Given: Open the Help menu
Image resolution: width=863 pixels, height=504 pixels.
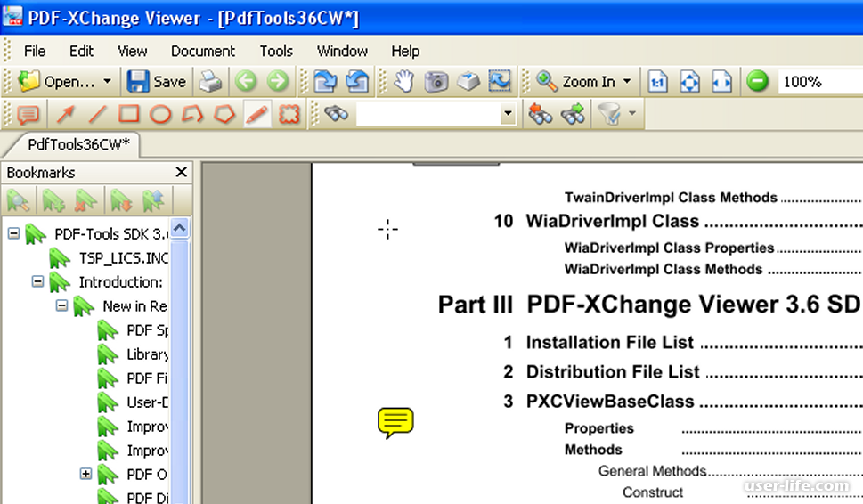Looking at the screenshot, I should pyautogui.click(x=405, y=51).
